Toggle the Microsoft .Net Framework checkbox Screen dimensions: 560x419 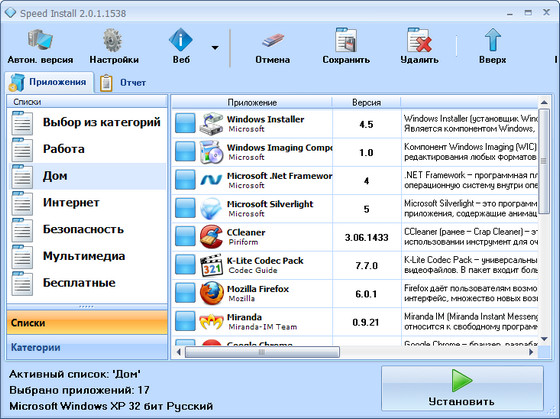coord(185,180)
